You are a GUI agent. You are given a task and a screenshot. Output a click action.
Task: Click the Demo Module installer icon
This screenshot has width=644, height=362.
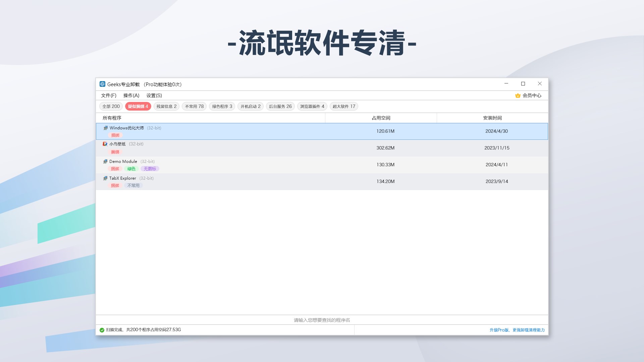tap(105, 161)
